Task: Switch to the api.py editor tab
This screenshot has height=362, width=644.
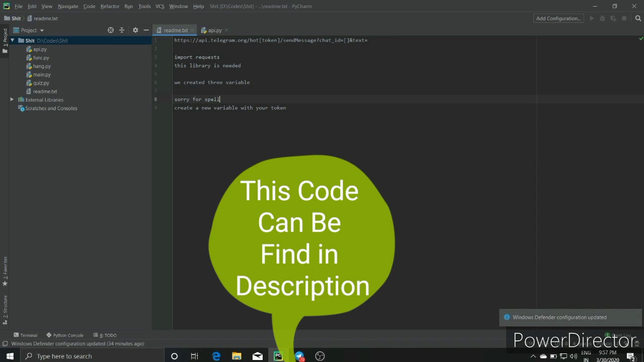Action: [215, 30]
